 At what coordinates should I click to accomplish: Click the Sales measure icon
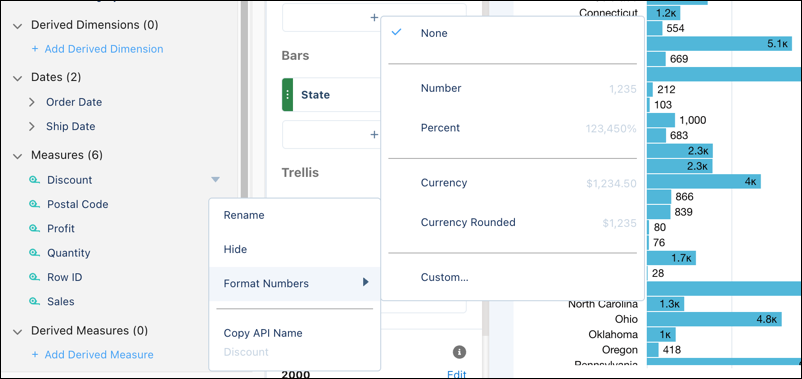coord(34,301)
